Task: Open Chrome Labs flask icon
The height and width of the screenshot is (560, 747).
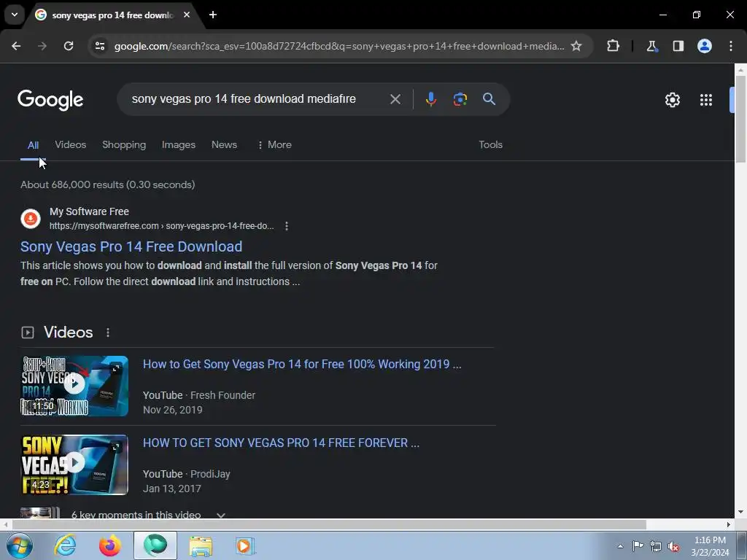Action: 651,46
